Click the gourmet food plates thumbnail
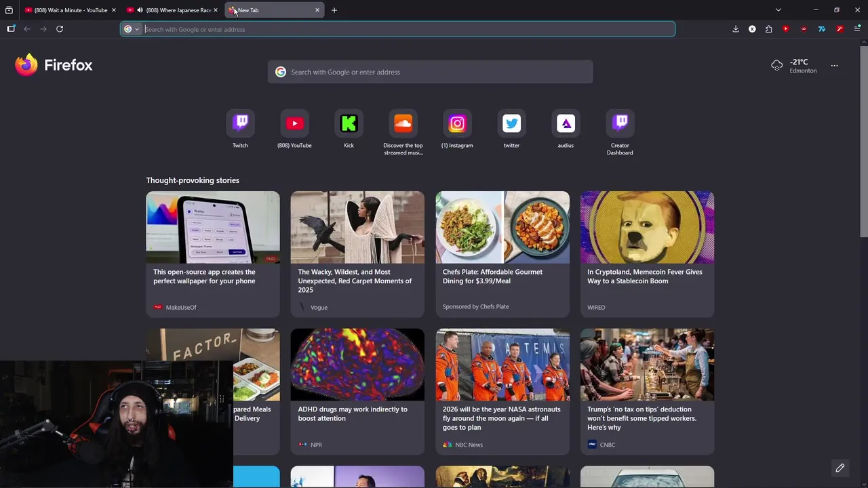 [502, 227]
